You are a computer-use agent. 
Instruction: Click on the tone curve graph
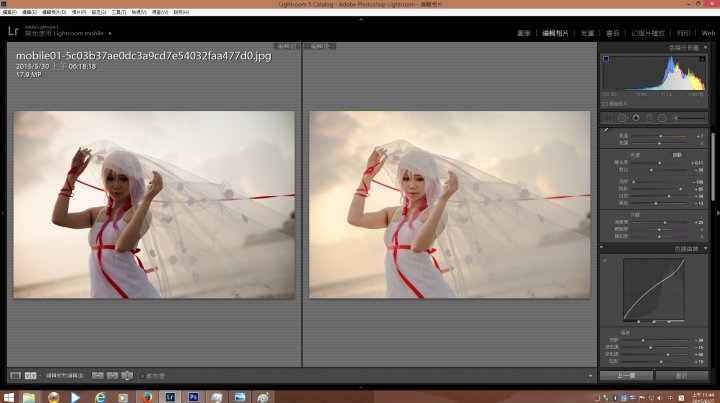pyautogui.click(x=654, y=289)
